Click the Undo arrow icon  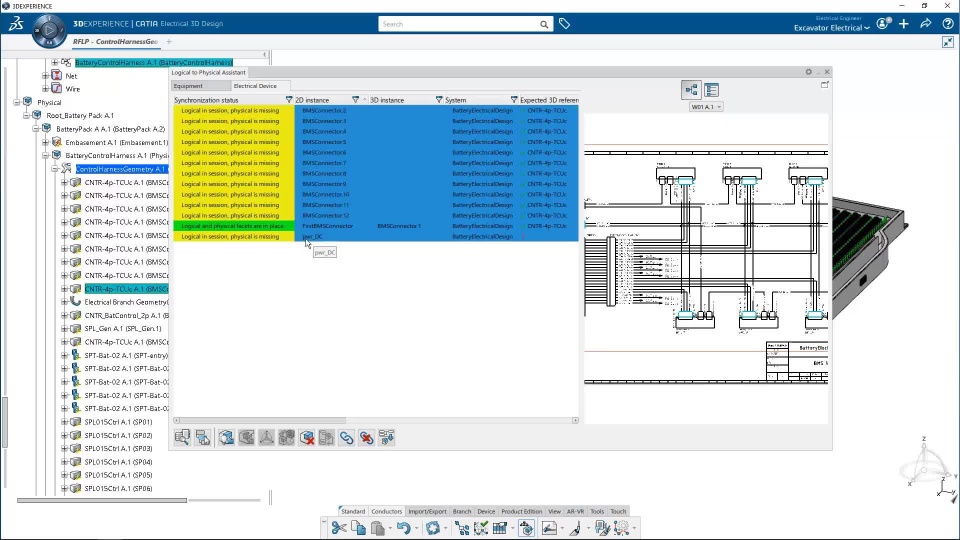click(403, 528)
